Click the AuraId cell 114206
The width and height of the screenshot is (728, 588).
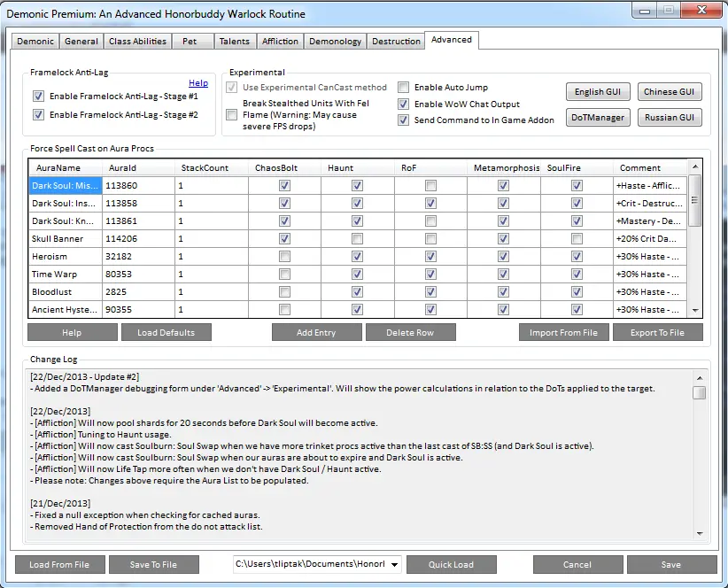tap(138, 238)
